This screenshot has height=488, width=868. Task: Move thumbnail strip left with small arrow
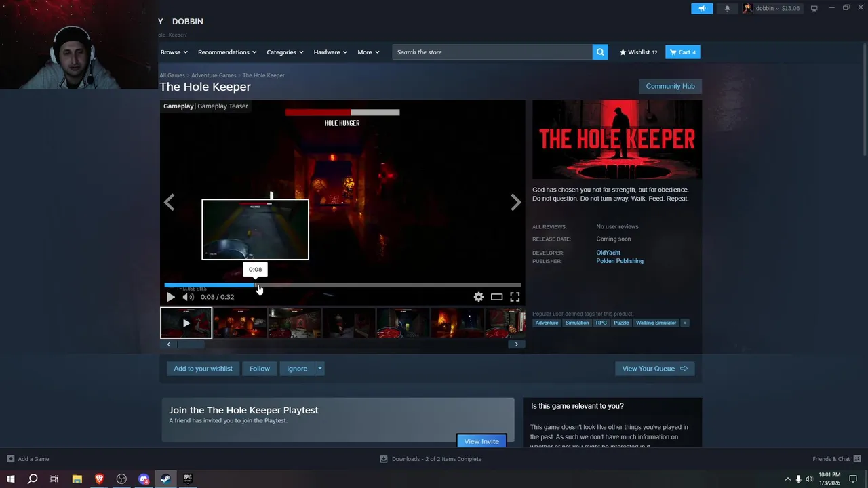tap(169, 344)
